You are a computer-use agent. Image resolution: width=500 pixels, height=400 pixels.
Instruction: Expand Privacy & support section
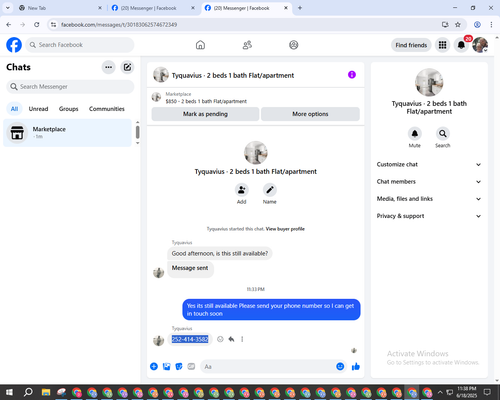[429, 216]
